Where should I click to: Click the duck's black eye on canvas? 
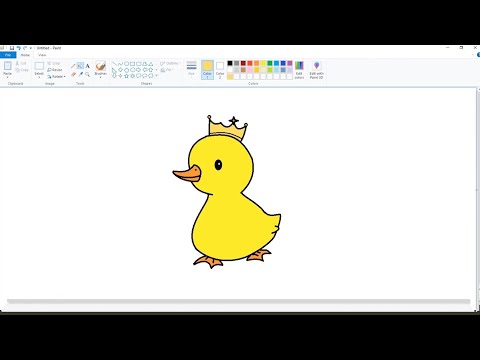click(218, 165)
